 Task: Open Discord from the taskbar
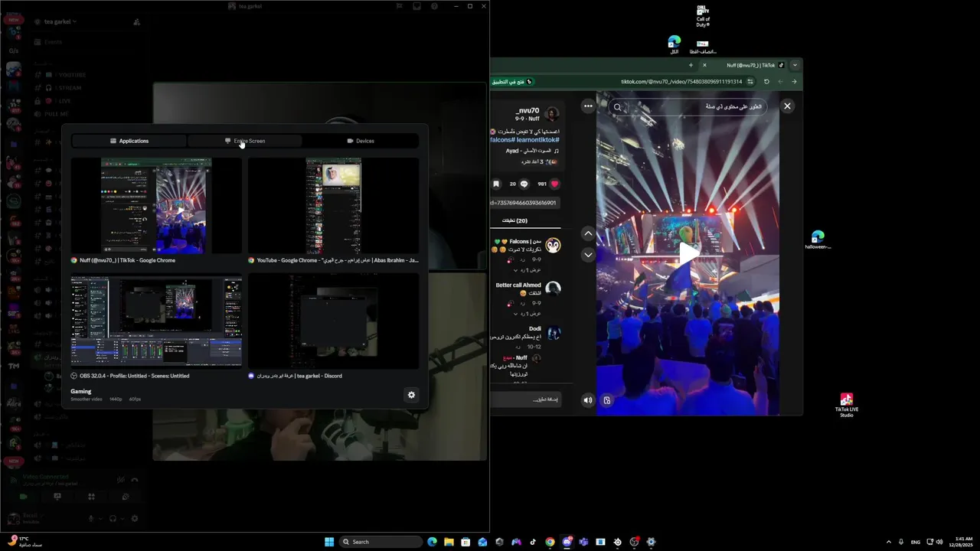(x=567, y=542)
